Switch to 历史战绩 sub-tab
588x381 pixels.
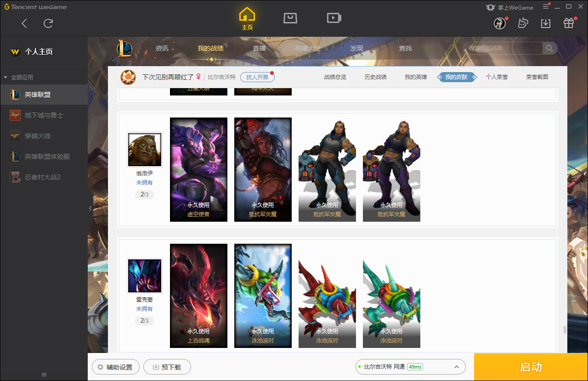click(375, 77)
